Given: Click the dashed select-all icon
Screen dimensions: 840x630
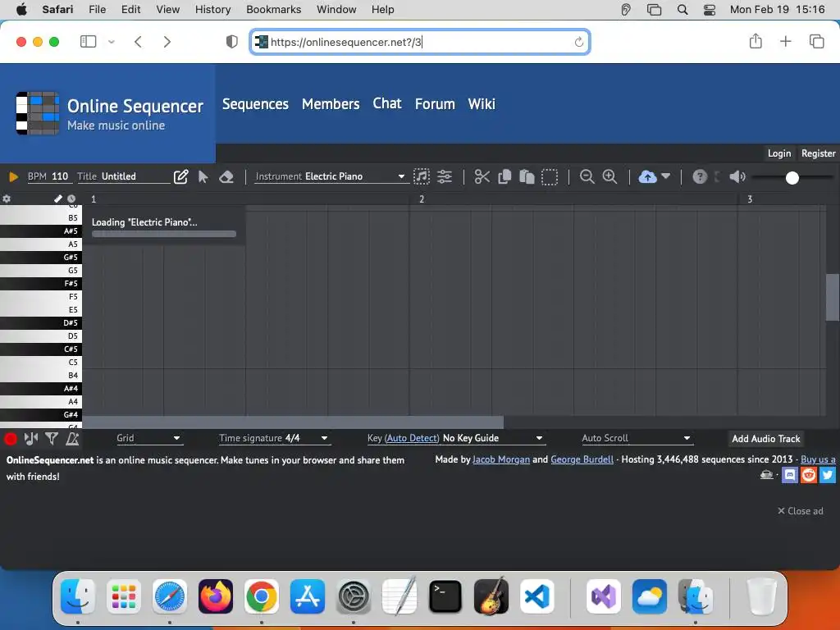Looking at the screenshot, I should pyautogui.click(x=550, y=177).
